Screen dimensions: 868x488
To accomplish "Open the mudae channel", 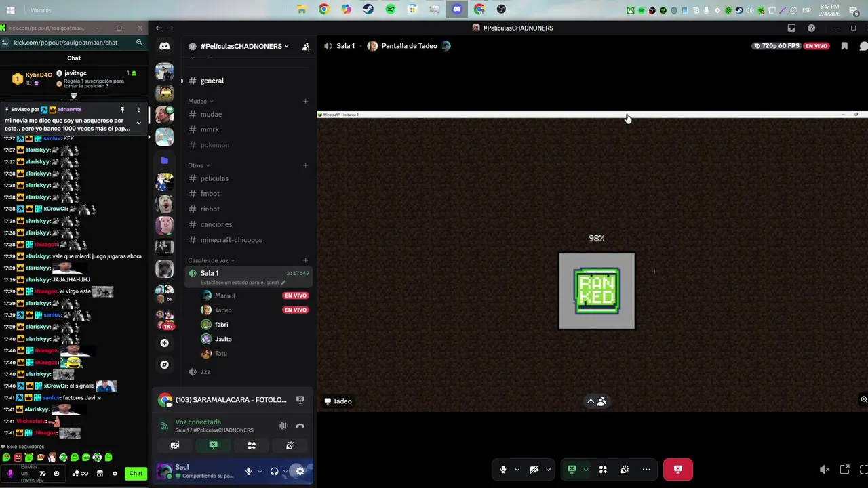I will click(248, 115).
